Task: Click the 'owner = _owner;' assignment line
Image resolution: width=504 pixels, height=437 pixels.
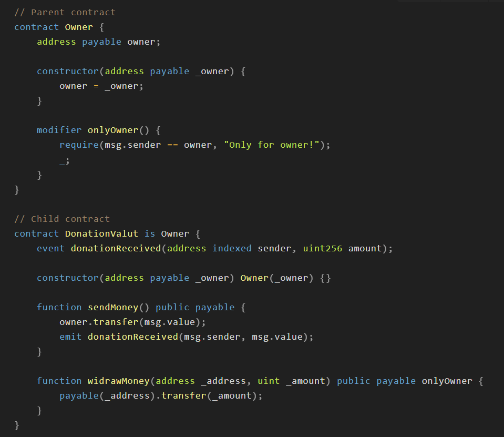Action: click(101, 86)
